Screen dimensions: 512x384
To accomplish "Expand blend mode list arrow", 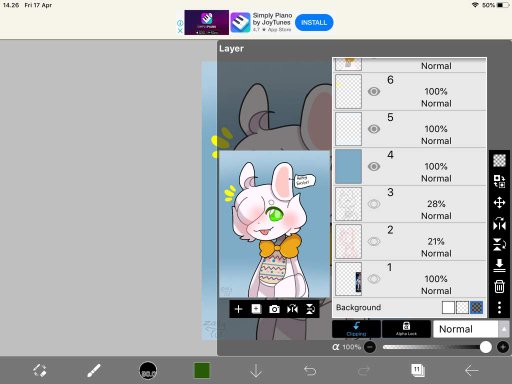I will pos(504,329).
